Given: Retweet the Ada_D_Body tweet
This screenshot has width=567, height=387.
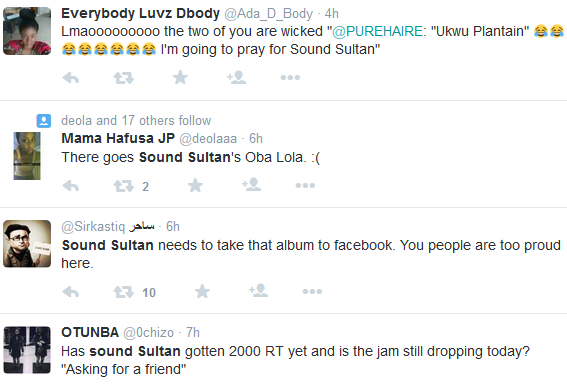Looking at the screenshot, I should [x=124, y=77].
